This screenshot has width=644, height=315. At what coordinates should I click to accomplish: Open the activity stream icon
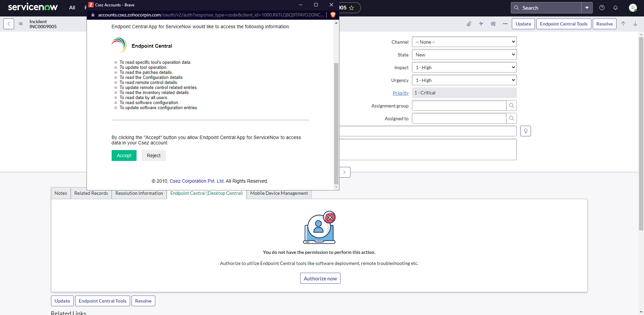pyautogui.click(x=481, y=24)
